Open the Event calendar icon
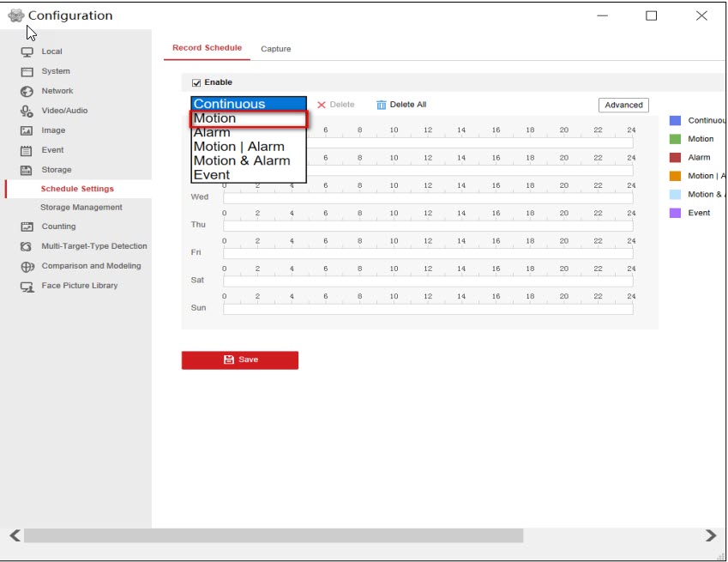 27,151
